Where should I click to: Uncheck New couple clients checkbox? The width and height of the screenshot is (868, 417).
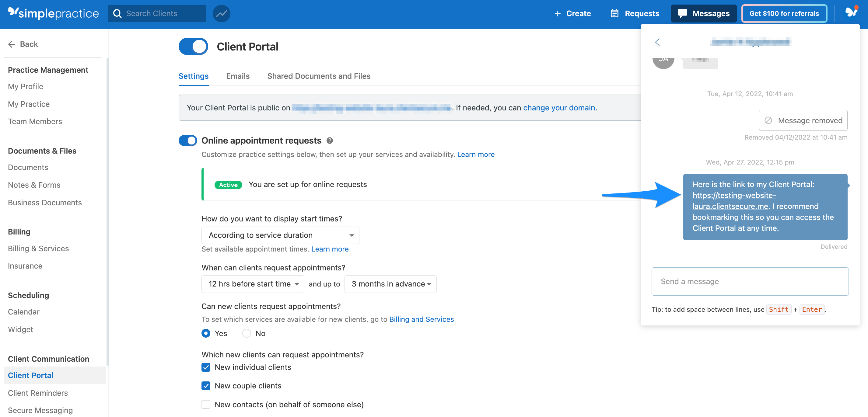click(x=206, y=386)
